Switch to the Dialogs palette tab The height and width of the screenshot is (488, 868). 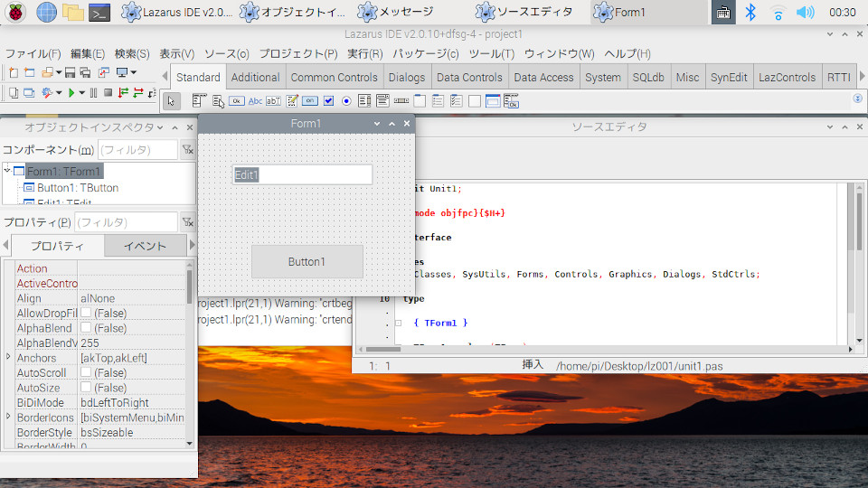pos(407,78)
